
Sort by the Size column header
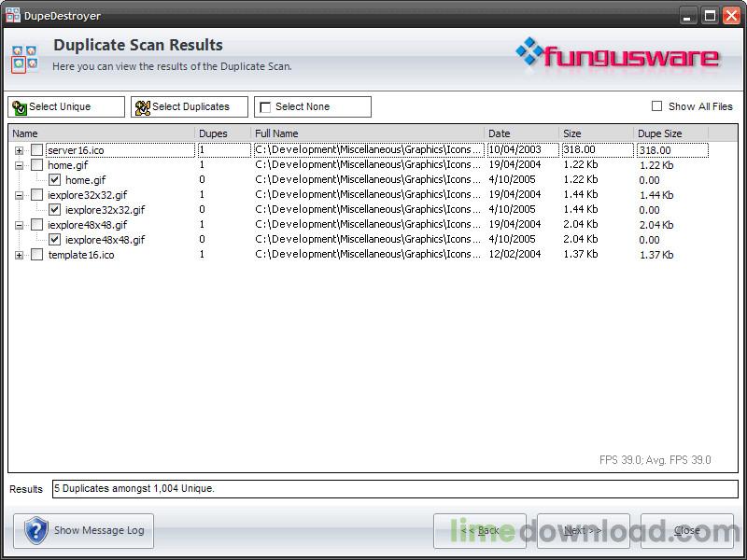[596, 133]
